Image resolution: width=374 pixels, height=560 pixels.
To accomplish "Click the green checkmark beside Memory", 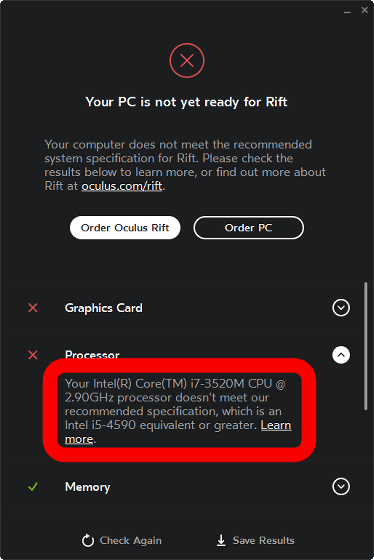I will tap(33, 486).
